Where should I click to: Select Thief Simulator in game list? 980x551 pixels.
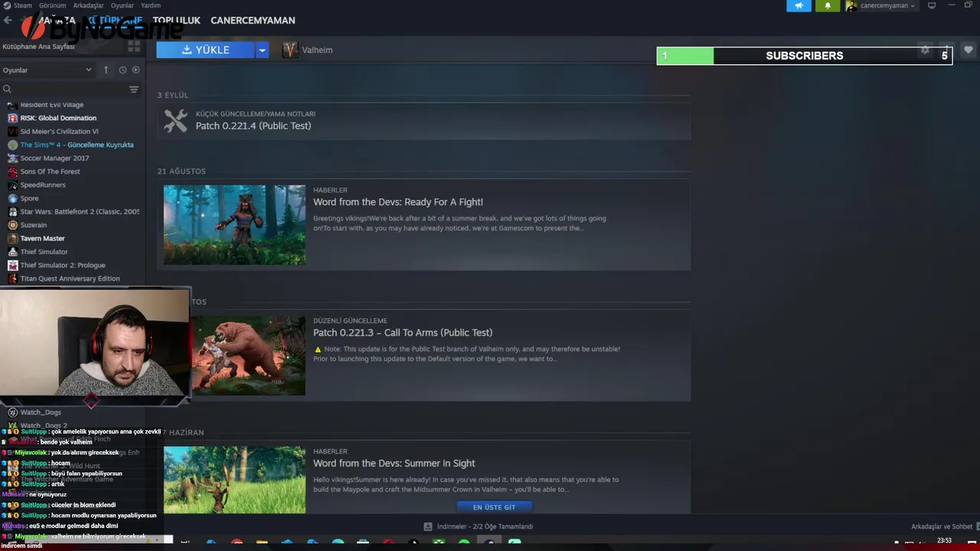point(44,252)
